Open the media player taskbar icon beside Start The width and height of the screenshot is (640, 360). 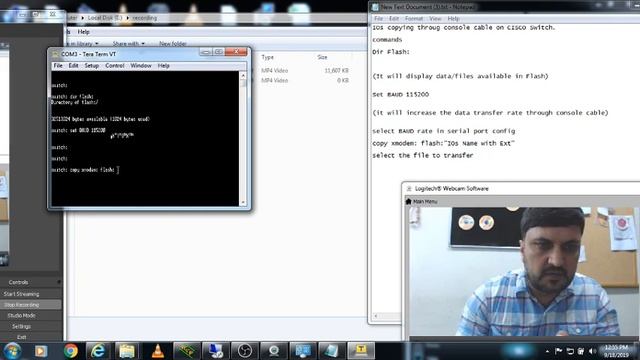coord(41,351)
